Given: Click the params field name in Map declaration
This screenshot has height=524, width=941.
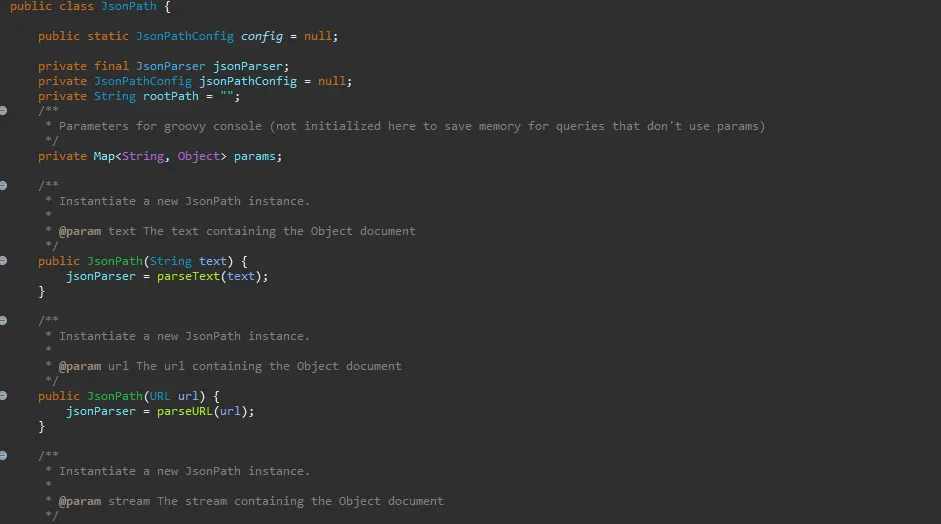Looking at the screenshot, I should coord(255,156).
